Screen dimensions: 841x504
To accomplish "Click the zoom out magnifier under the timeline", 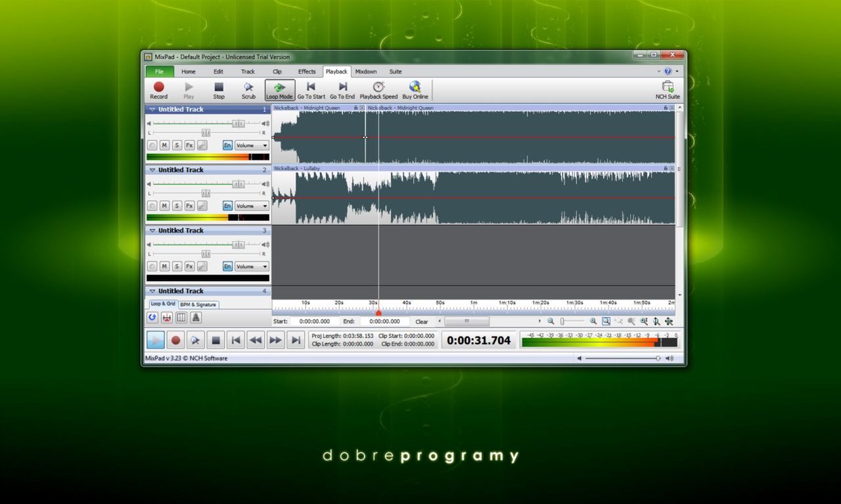I will (x=551, y=321).
